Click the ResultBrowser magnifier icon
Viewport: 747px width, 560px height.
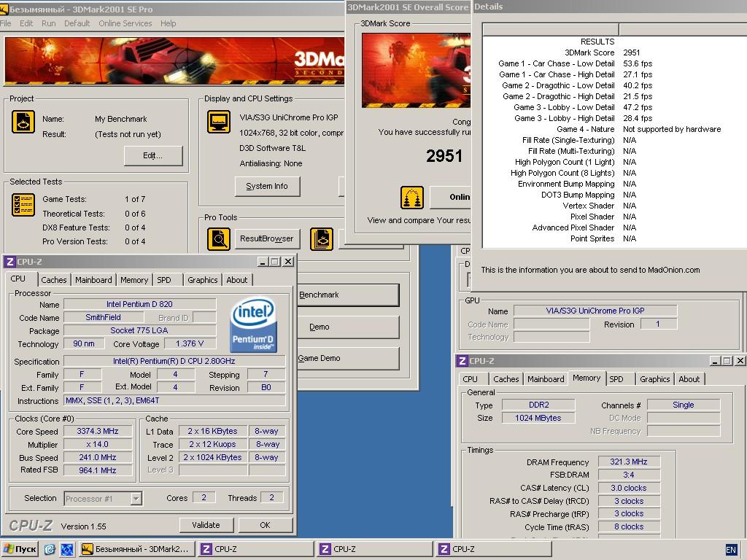[219, 238]
